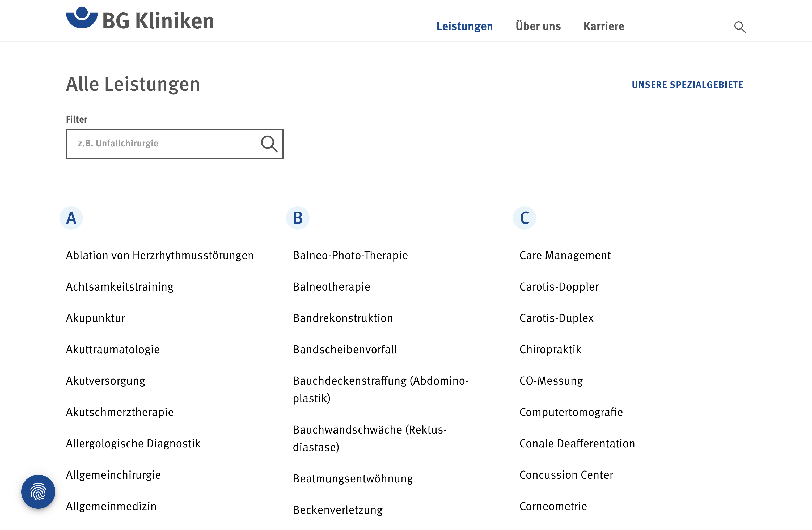Open the search via the magnifier icon top right
The image size is (812, 530).
[x=740, y=27]
